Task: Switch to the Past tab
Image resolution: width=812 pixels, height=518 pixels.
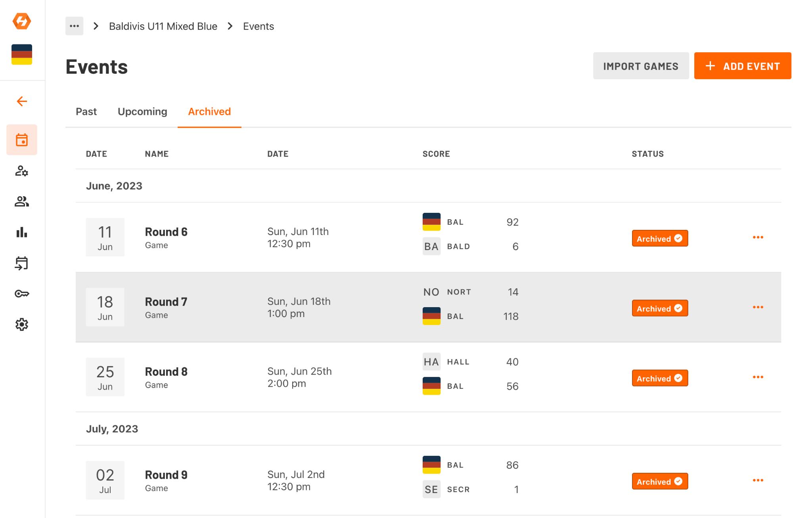Action: (86, 112)
